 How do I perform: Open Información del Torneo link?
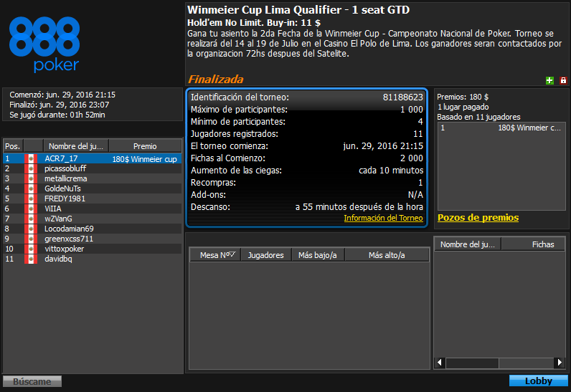pos(383,218)
